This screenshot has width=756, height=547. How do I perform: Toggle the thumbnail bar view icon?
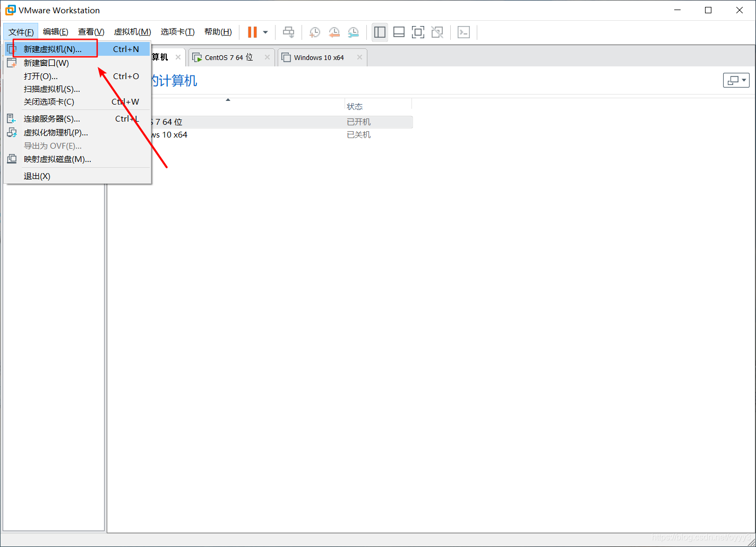(x=399, y=32)
